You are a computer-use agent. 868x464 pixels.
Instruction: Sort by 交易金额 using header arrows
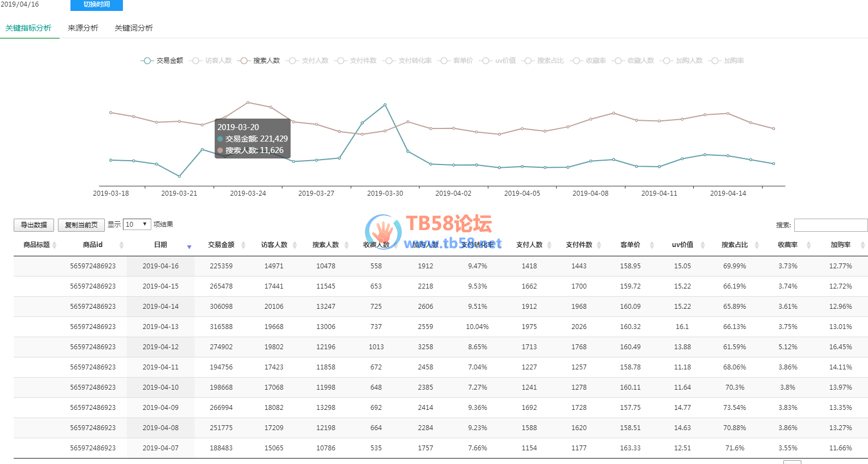click(243, 245)
